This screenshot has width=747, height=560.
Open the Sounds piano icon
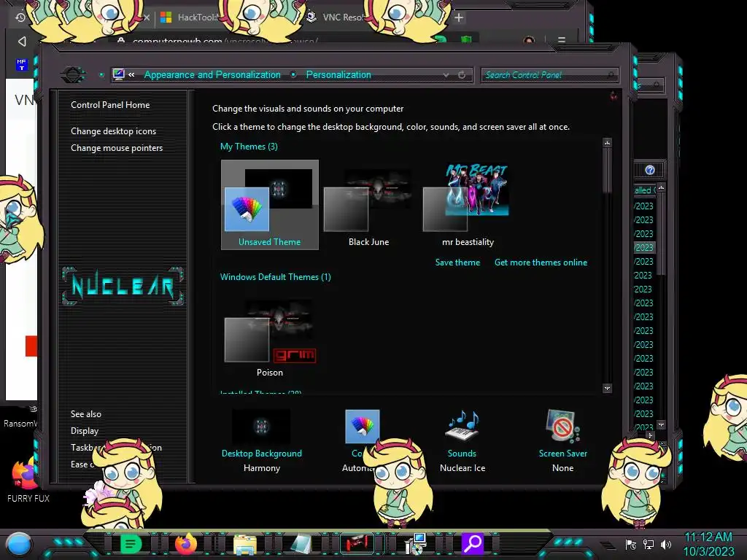pos(462,425)
